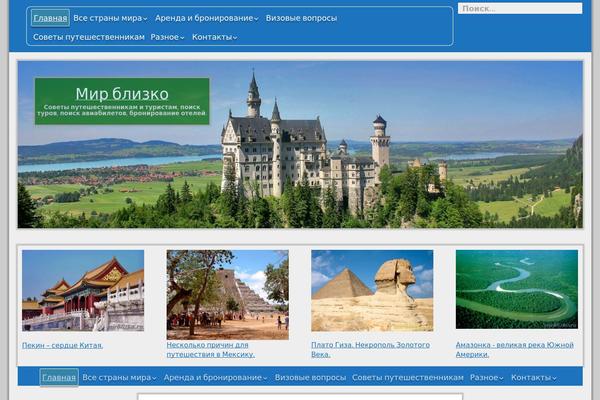Viewport: 600px width, 400px height.
Task: Click the castle header banner image
Action: pos(300,145)
